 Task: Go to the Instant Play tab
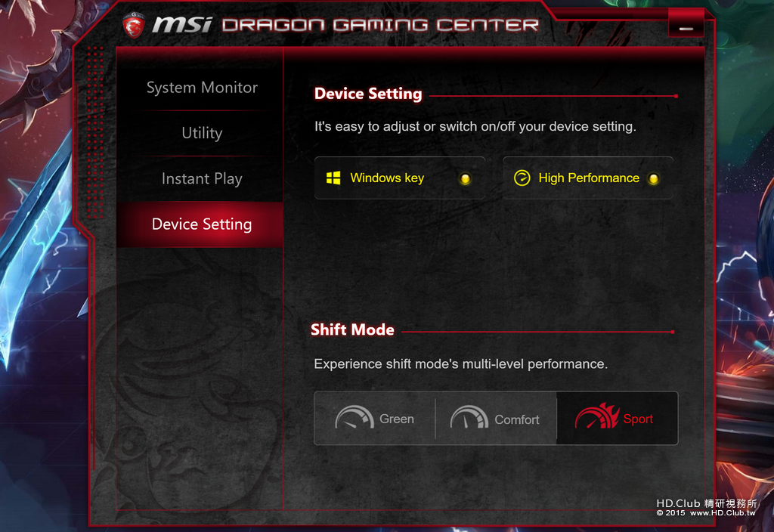click(202, 178)
